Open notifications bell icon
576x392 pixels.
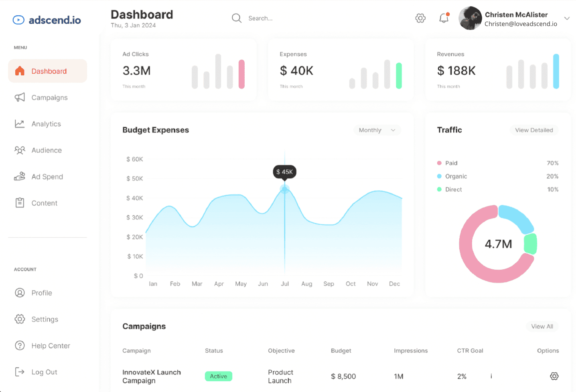pyautogui.click(x=444, y=18)
